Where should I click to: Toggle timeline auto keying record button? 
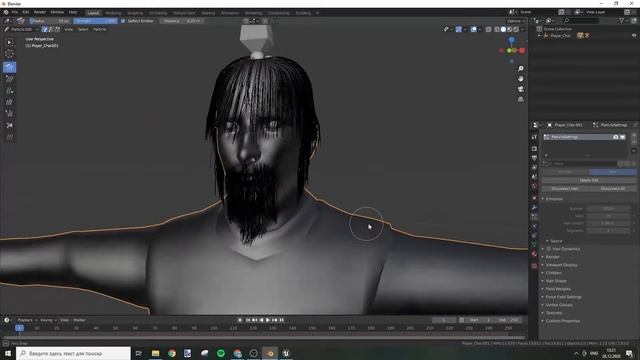pyautogui.click(x=240, y=320)
